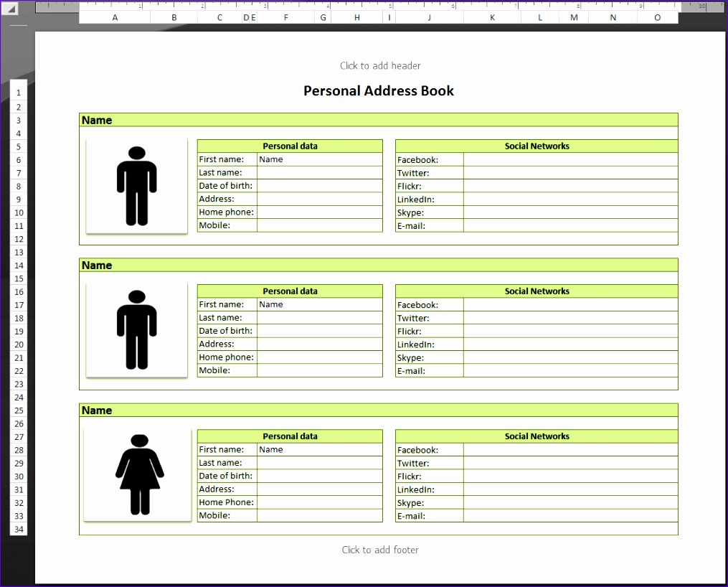Select the Personal data header in first card
728x587 pixels.
tap(290, 146)
